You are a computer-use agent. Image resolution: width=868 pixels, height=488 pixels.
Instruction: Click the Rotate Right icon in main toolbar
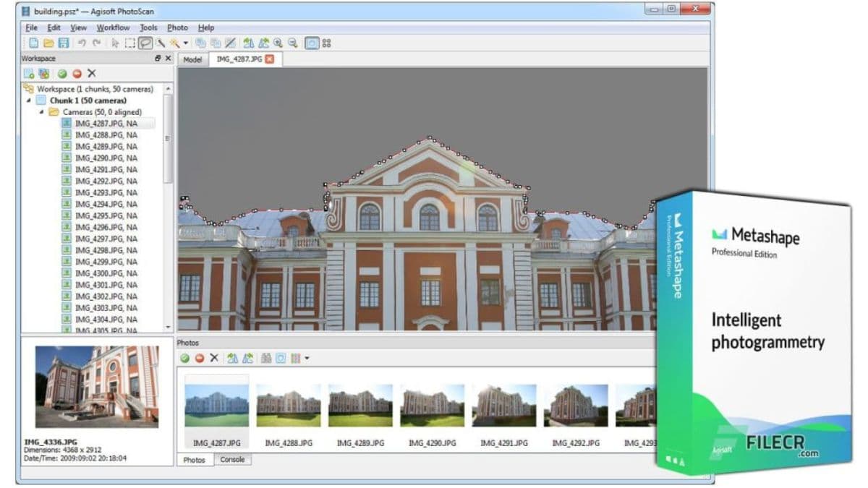coord(265,43)
